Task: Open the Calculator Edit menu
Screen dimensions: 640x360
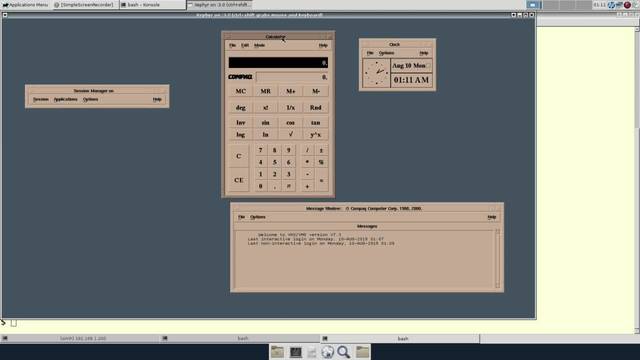Action: [x=244, y=45]
